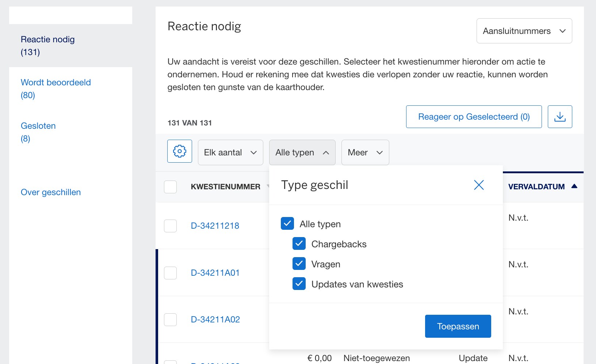Collapse the Alle typen filter chevron

click(x=326, y=152)
